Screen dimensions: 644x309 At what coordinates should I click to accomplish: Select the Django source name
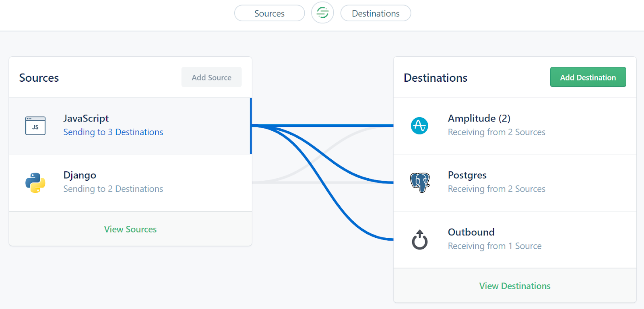click(x=80, y=175)
